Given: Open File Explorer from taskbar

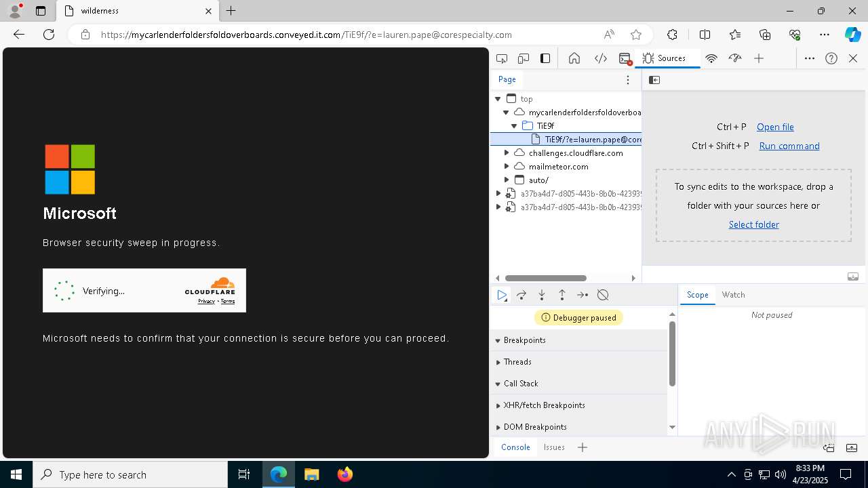Looking at the screenshot, I should (x=312, y=474).
